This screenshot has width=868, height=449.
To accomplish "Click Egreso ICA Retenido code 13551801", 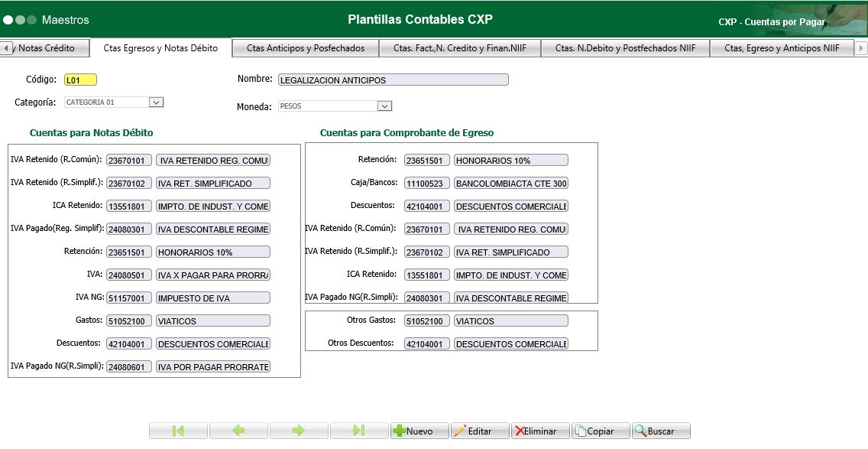I will click(x=427, y=275).
